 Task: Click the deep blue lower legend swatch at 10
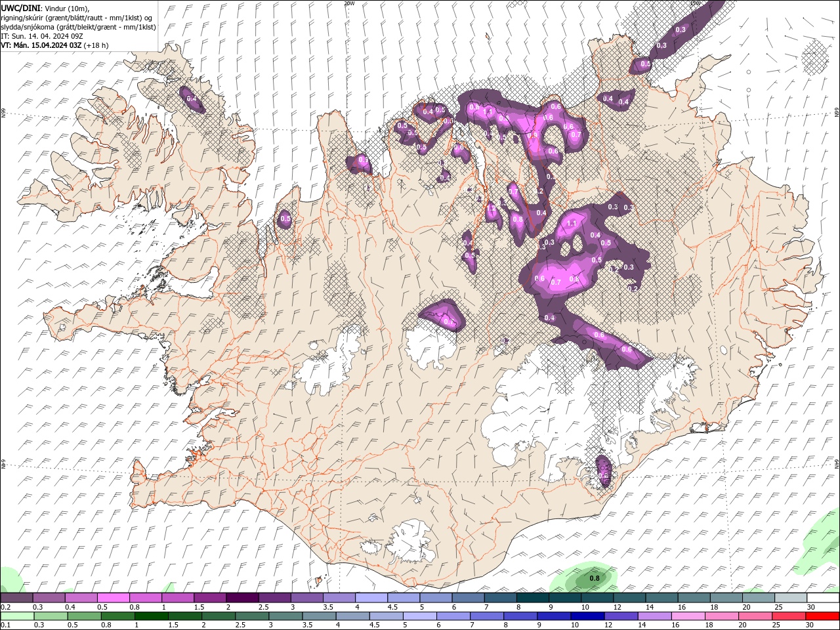pyautogui.click(x=587, y=616)
